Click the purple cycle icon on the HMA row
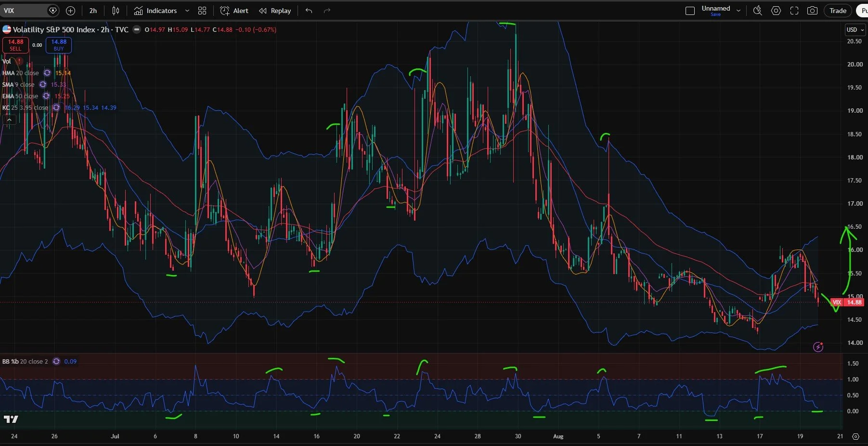This screenshot has width=868, height=446. click(x=47, y=73)
